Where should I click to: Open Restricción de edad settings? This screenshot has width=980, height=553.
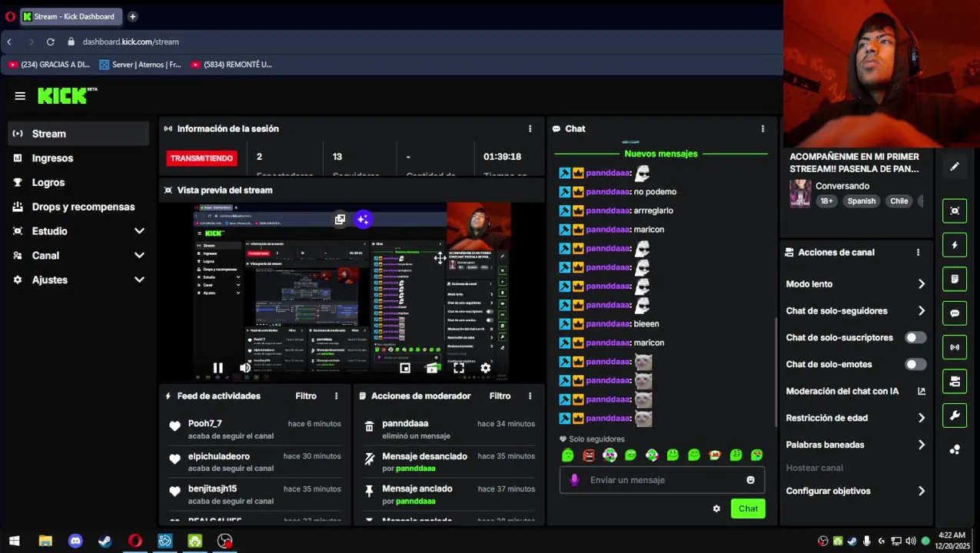pyautogui.click(x=855, y=419)
